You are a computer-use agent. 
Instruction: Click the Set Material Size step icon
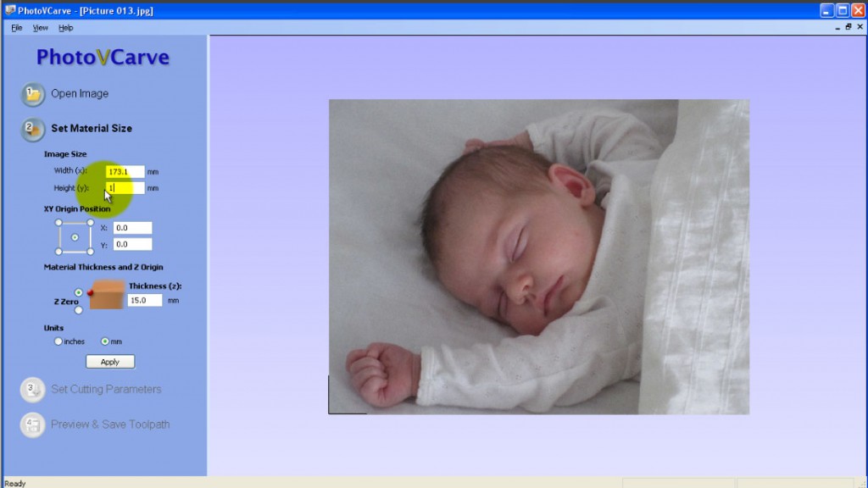click(x=33, y=129)
